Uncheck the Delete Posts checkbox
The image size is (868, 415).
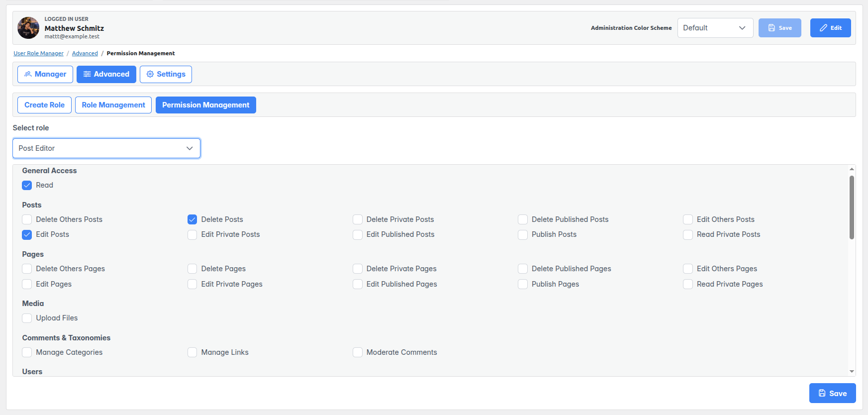click(x=192, y=219)
